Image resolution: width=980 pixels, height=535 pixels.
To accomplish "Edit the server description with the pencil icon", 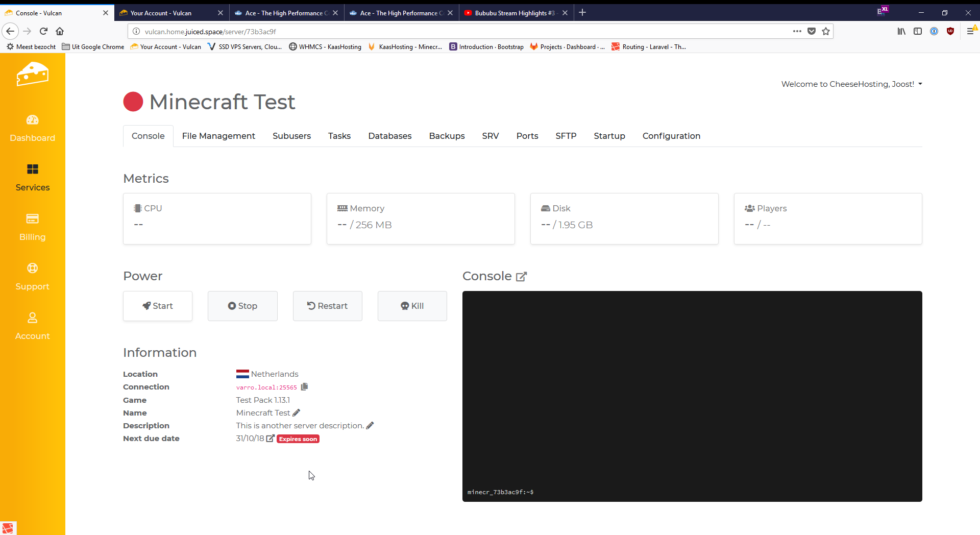I will coord(370,425).
